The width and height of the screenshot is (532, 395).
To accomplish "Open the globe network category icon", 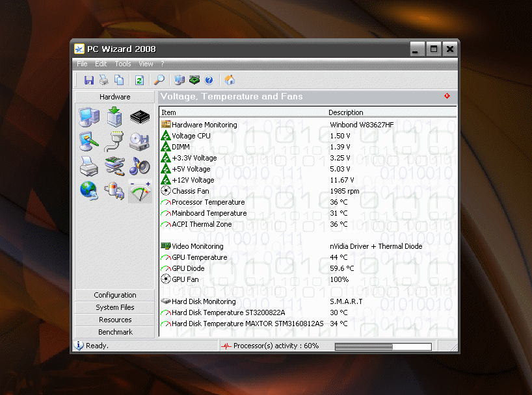I will pos(89,190).
